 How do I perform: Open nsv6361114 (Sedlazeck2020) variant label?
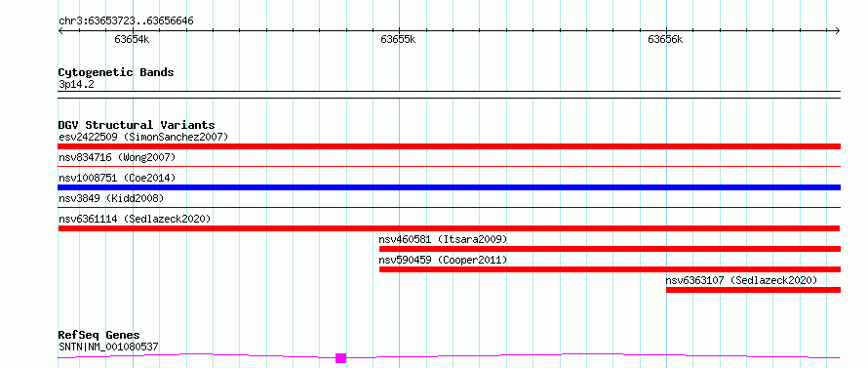tap(135, 219)
